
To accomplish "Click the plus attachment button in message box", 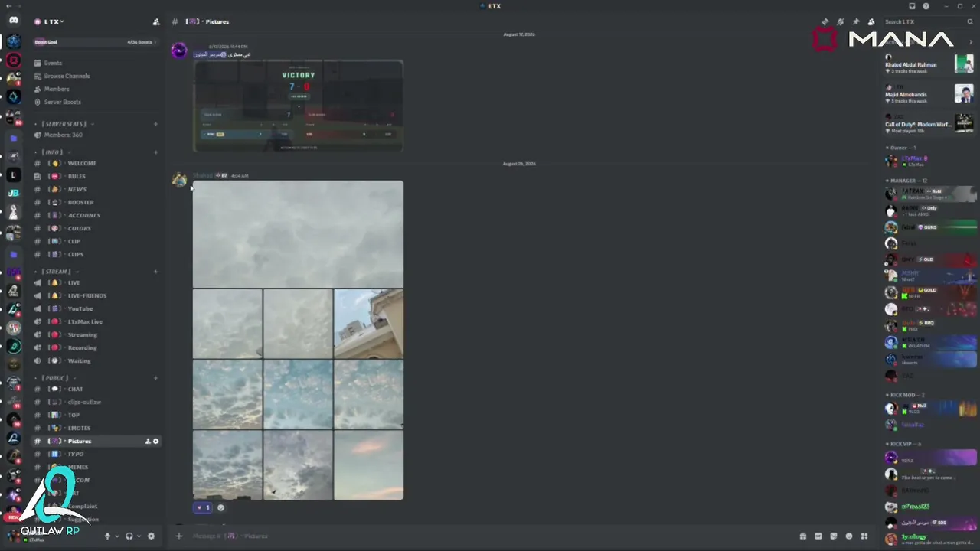I will click(179, 536).
